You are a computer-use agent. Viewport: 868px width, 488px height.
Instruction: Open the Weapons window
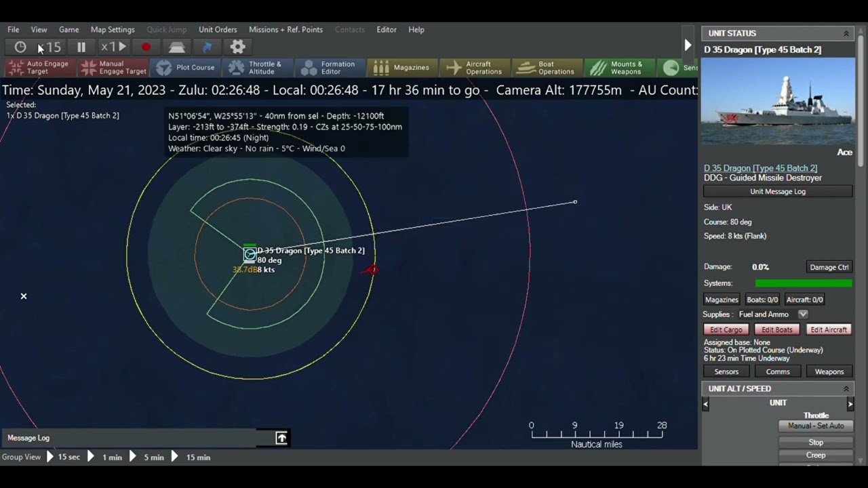pyautogui.click(x=829, y=371)
